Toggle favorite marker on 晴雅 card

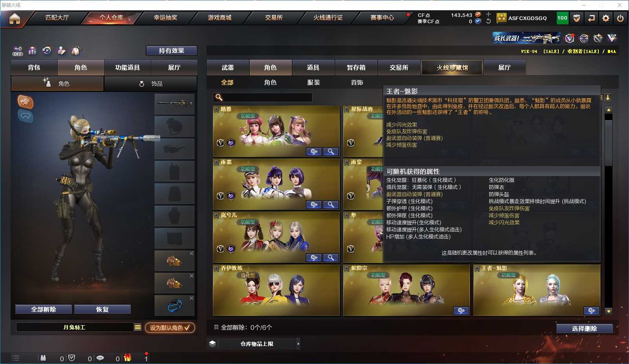point(216,110)
